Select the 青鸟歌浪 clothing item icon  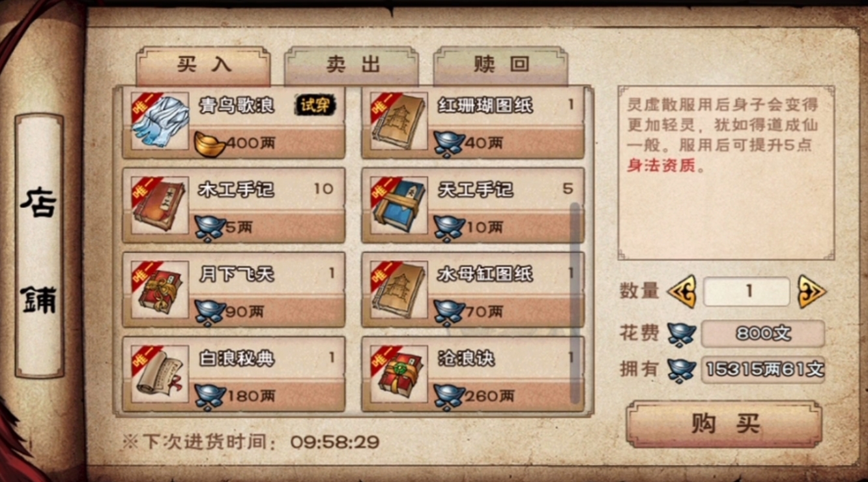160,121
